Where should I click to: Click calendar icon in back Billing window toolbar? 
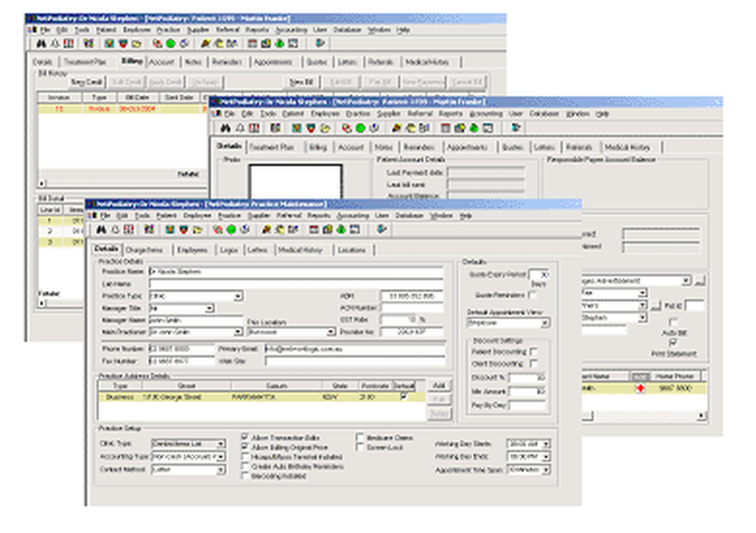click(252, 43)
